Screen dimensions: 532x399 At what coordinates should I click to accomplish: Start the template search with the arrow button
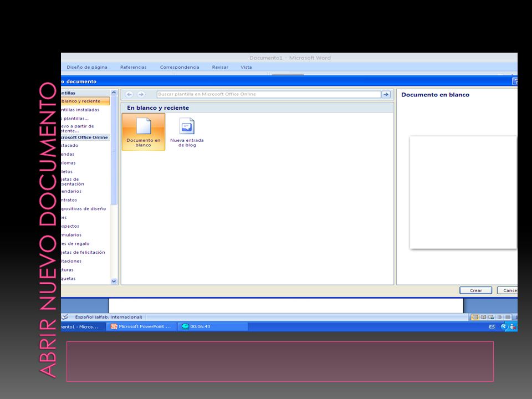click(x=386, y=94)
